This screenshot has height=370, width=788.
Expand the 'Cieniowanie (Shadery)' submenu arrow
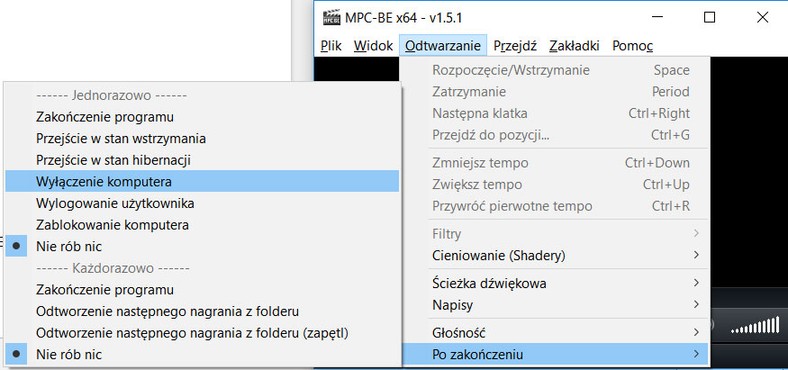[x=696, y=255]
